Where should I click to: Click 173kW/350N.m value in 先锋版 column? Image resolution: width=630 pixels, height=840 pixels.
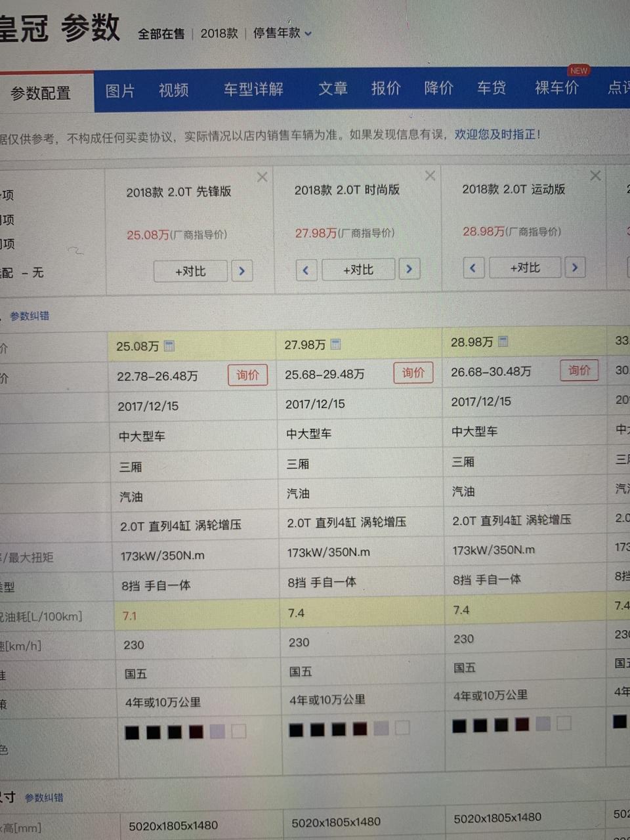coord(162,556)
